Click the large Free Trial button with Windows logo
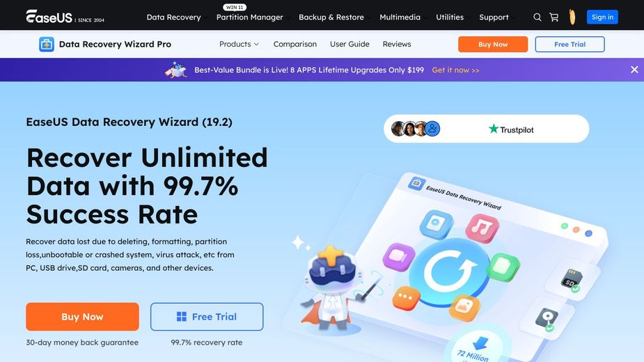This screenshot has width=644, height=362. tap(207, 317)
